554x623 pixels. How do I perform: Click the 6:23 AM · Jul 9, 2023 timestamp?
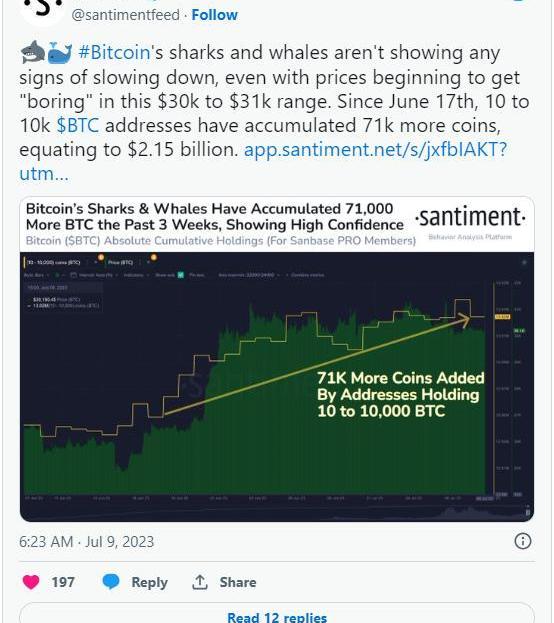coord(87,542)
